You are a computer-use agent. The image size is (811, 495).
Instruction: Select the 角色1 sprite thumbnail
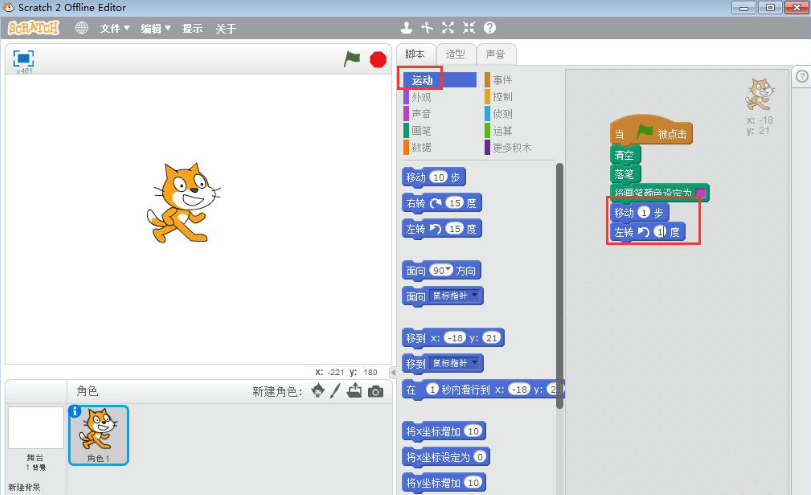(x=98, y=436)
